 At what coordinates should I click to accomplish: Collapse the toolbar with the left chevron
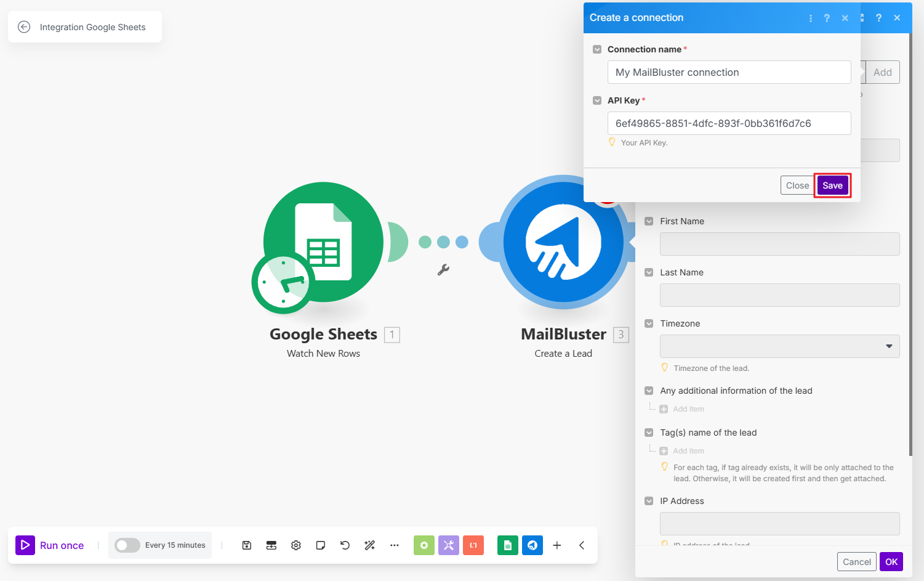point(582,545)
